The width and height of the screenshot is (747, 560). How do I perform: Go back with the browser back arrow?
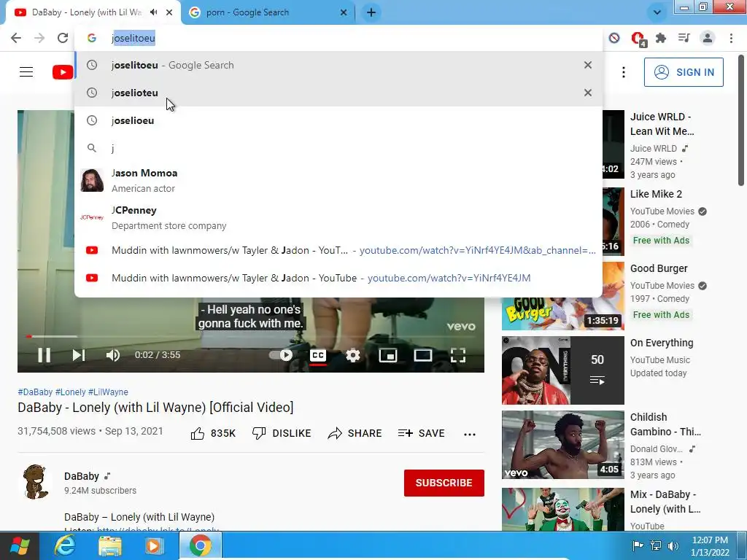click(x=16, y=38)
